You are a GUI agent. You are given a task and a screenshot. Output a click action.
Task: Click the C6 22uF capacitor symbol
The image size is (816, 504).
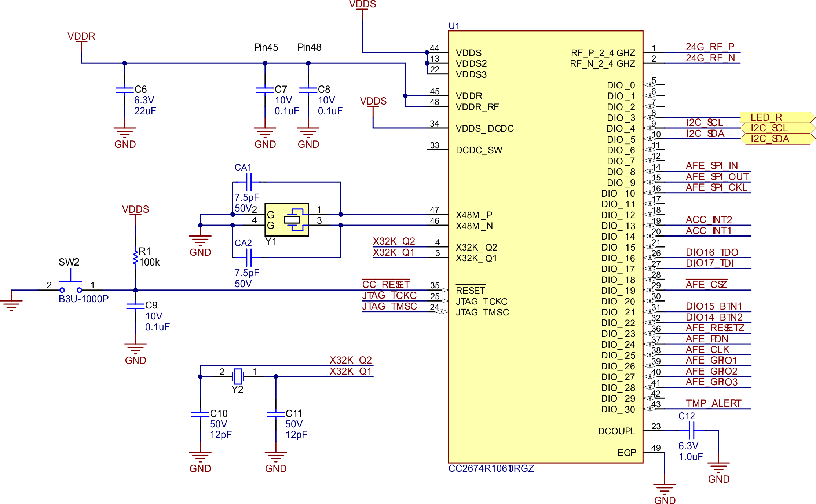pos(125,90)
